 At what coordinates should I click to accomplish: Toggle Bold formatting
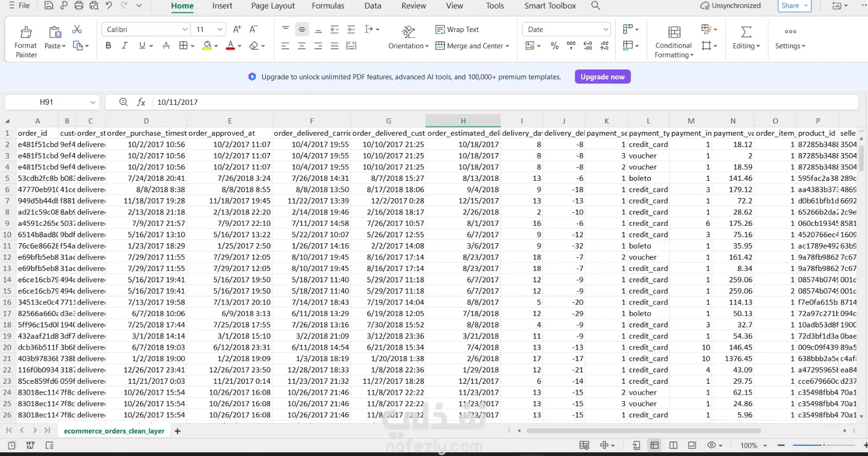pos(108,46)
